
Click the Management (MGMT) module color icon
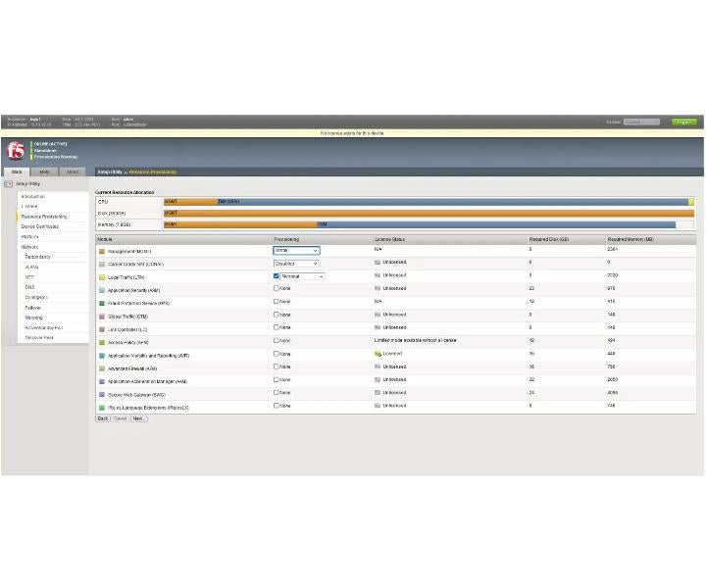102,251
